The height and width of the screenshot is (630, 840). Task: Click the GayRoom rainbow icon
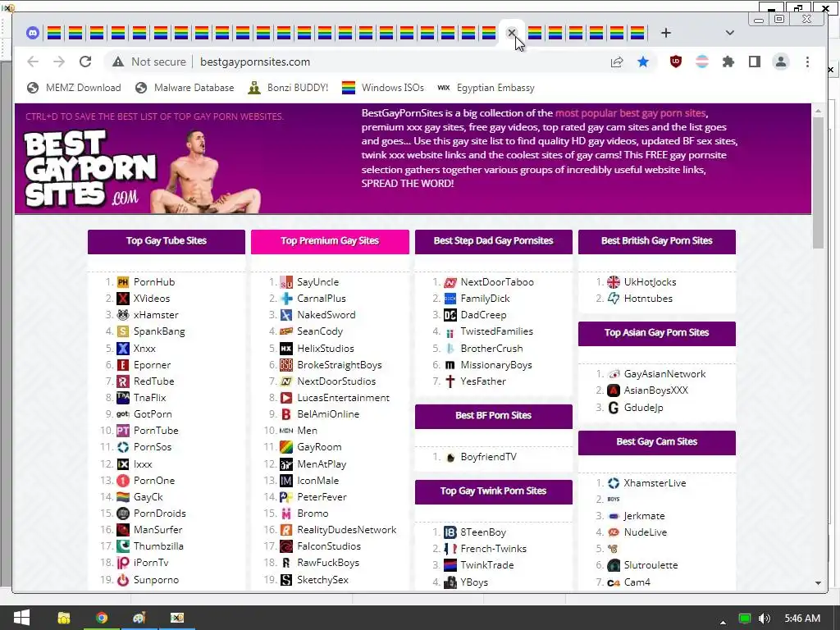click(x=286, y=447)
